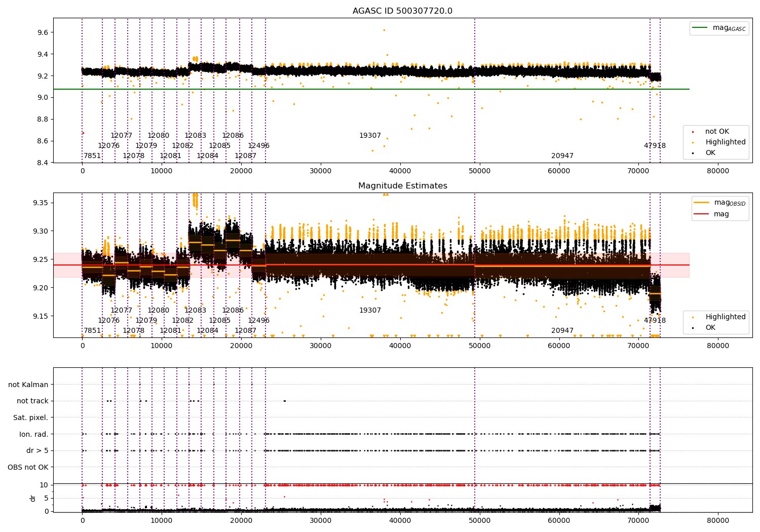Click the 9.0 y-axis tick label

click(43, 98)
